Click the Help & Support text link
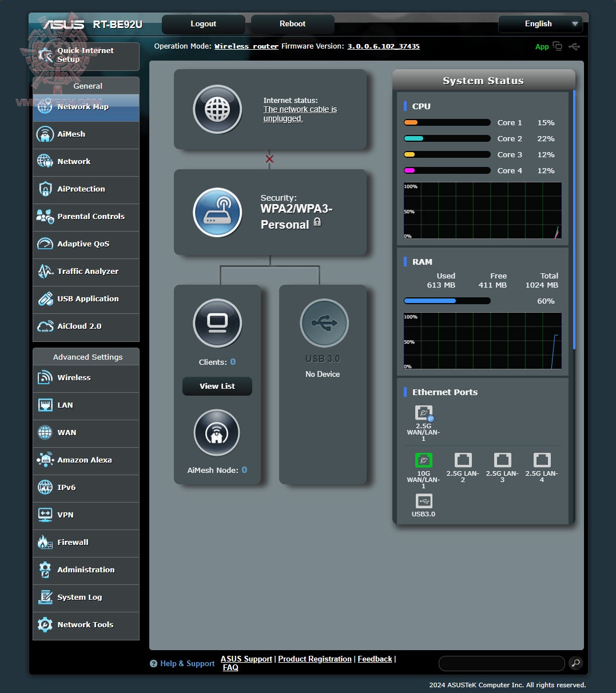 coord(188,664)
